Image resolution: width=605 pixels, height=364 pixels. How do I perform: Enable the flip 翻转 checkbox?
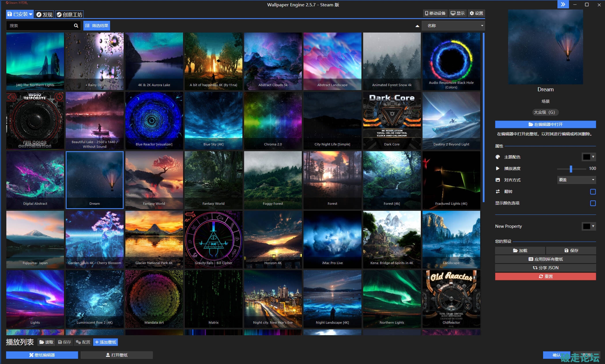pos(593,192)
